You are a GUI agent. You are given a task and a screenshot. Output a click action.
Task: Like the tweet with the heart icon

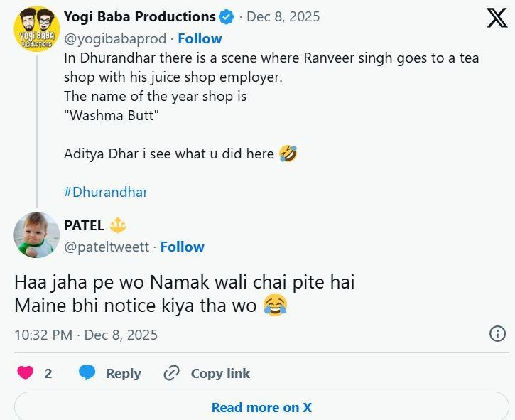click(26, 372)
